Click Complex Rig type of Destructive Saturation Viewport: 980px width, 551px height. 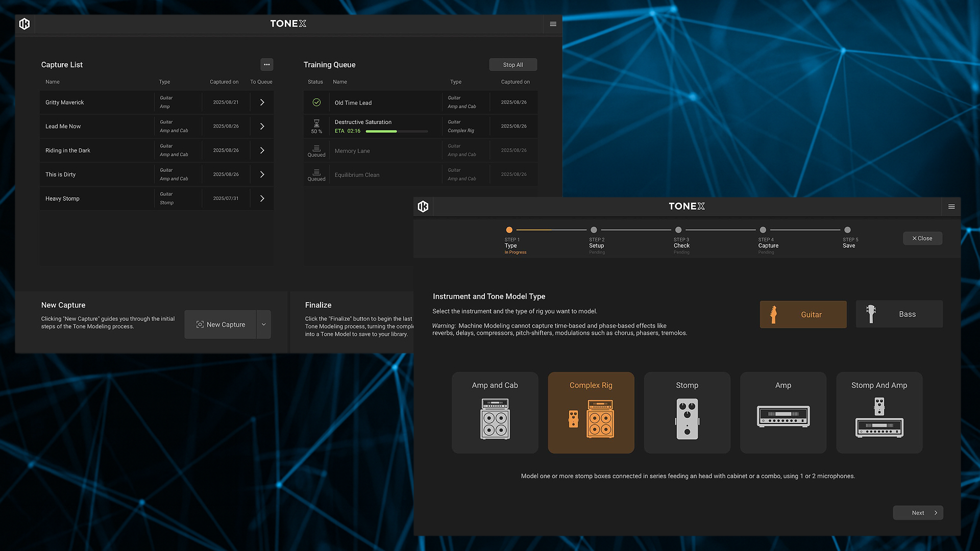click(x=461, y=131)
